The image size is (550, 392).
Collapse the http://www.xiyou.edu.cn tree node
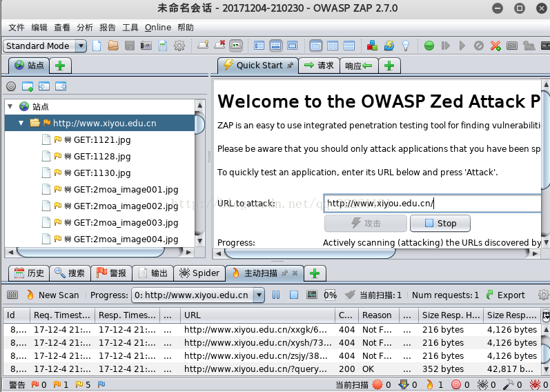tap(21, 123)
